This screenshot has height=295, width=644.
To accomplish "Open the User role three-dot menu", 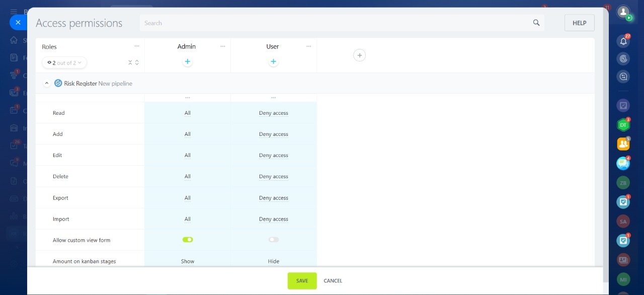I will pos(309,46).
